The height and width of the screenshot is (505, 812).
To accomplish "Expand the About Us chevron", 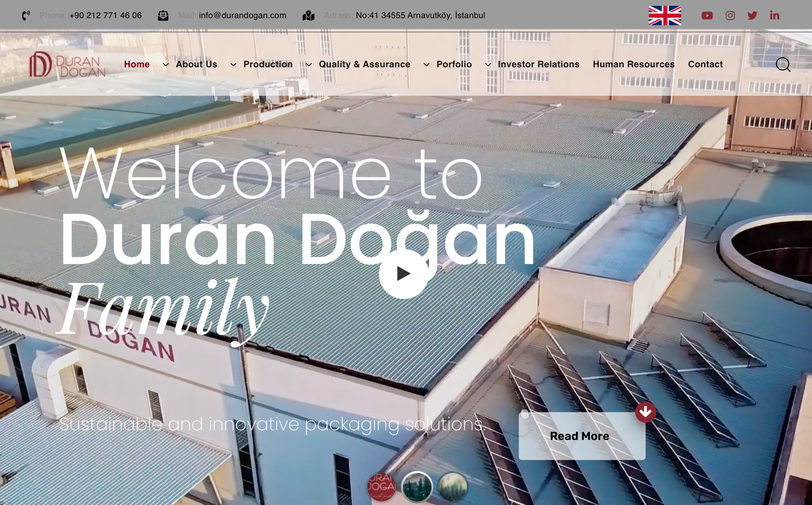I will point(166,65).
